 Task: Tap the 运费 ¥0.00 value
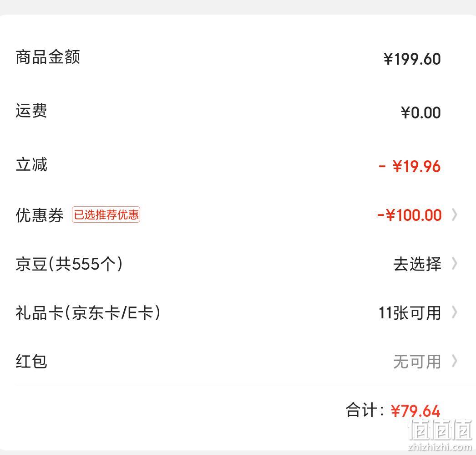point(421,112)
